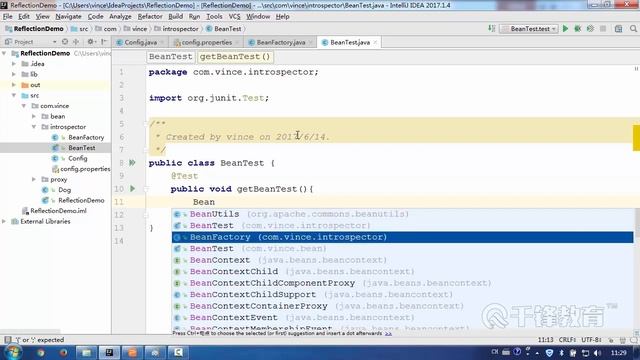
Task: Click completion popup hint link arrows
Action: [x=388, y=333]
